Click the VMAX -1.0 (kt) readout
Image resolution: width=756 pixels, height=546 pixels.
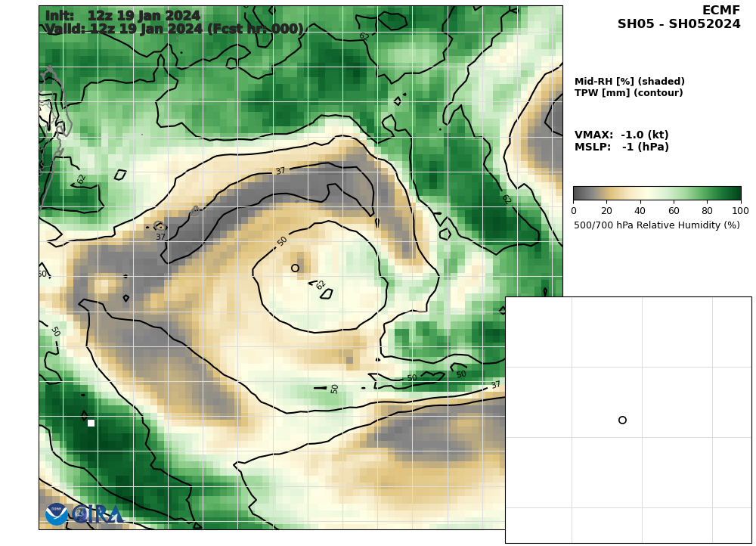pyautogui.click(x=621, y=135)
